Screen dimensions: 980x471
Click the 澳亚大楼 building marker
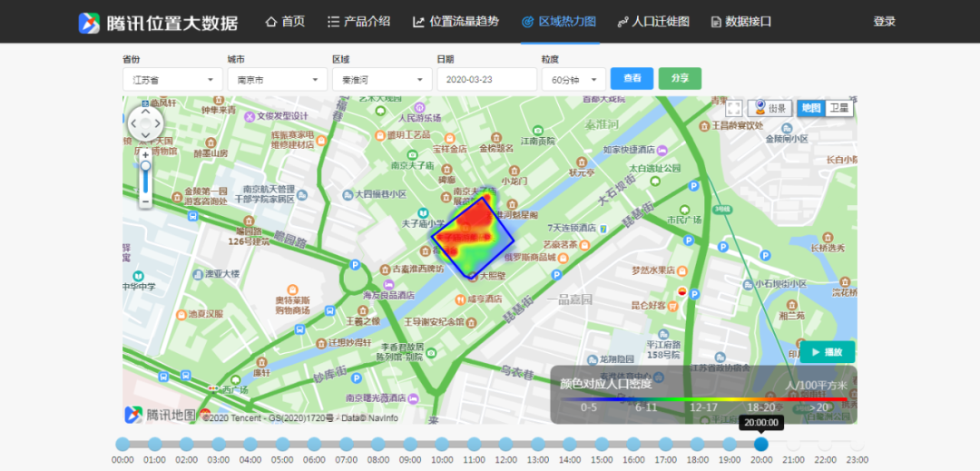click(x=198, y=273)
